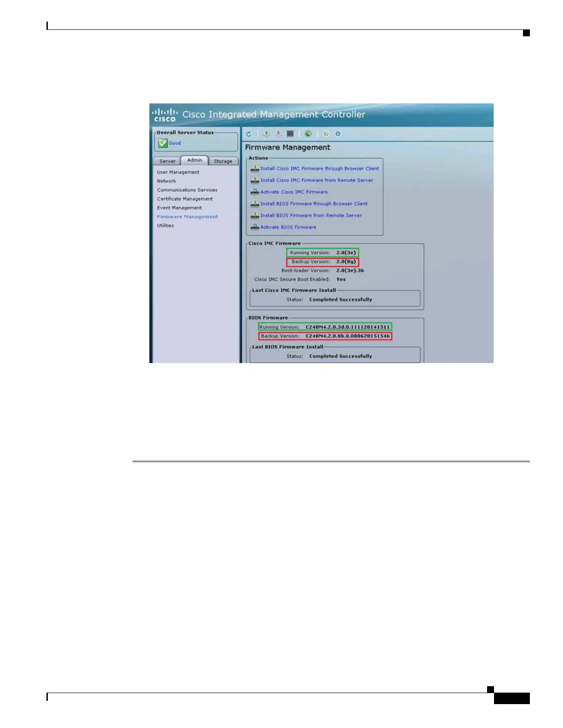This screenshot has height=728, width=563.
Task: Click BIOS Backup Version C240M4.2.0.8b.0.080620151546
Action: coord(348,336)
